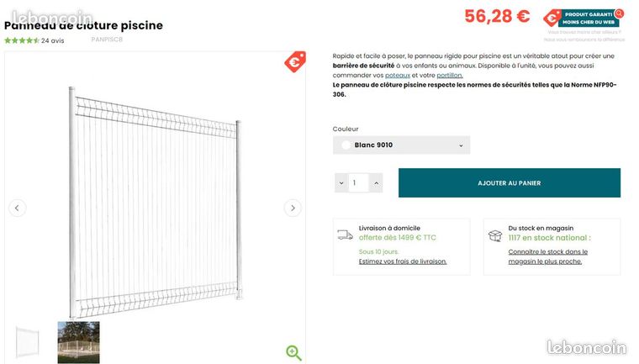Select the white panel thumbnail
The height and width of the screenshot is (364, 639).
[x=27, y=342]
